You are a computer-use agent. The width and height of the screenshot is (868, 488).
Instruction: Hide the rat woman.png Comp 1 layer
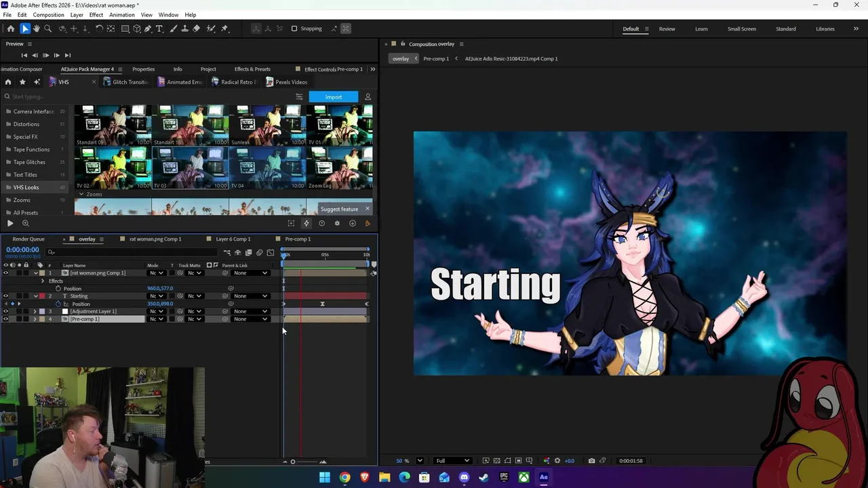click(5, 273)
